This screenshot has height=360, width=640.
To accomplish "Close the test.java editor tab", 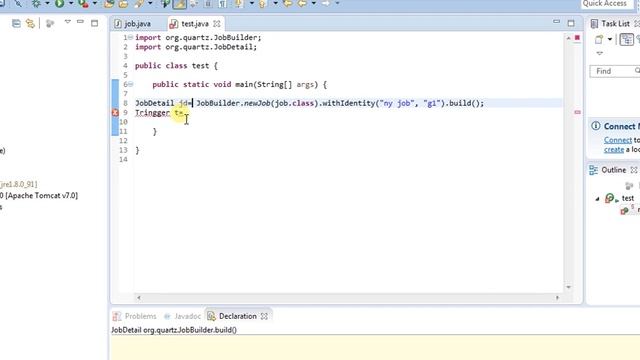I will point(217,24).
